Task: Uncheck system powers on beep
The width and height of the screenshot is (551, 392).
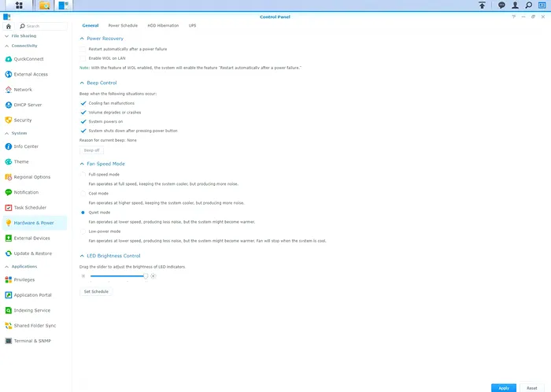Action: coord(83,121)
